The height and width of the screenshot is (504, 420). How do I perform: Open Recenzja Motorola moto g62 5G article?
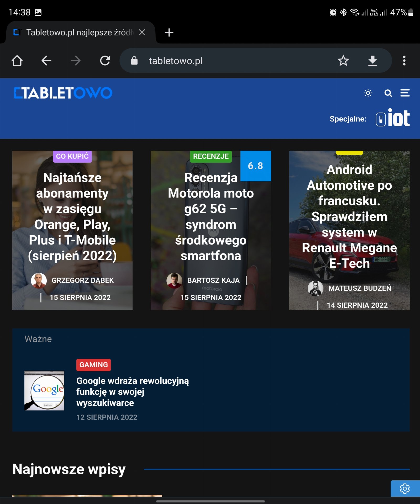(x=211, y=216)
